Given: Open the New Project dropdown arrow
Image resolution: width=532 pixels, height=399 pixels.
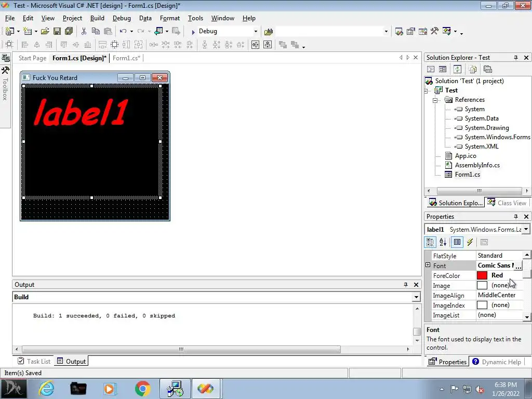Looking at the screenshot, I should (18, 32).
